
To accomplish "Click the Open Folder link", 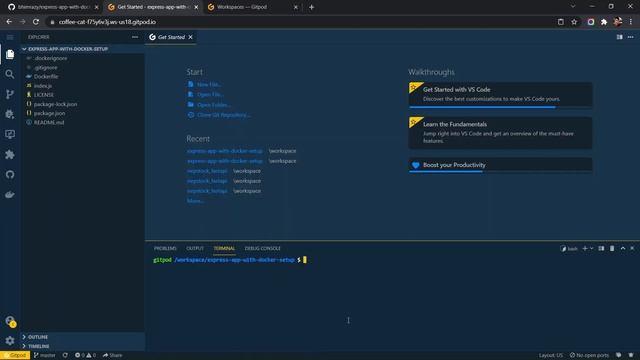I will [209, 105].
